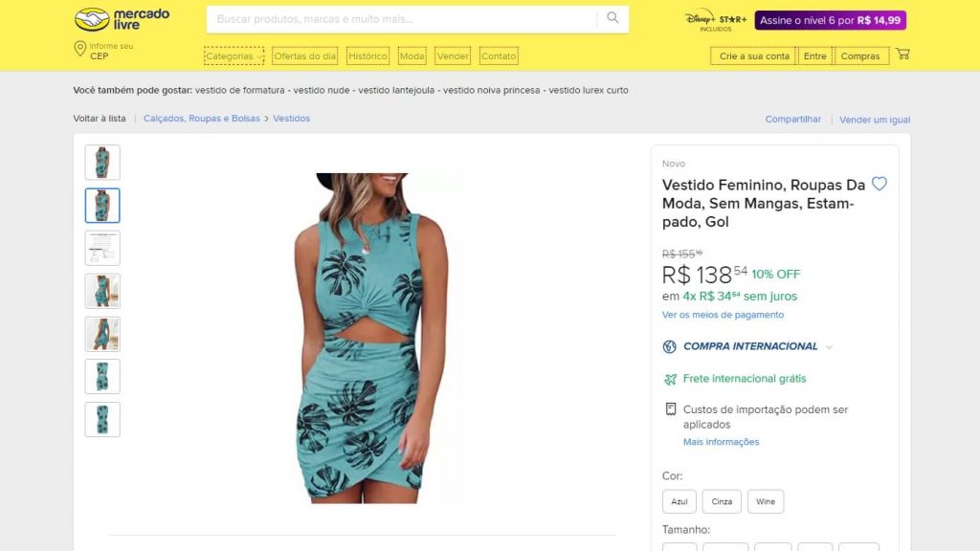Select the third product thumbnail with size chart
The image size is (980, 551).
point(102,248)
